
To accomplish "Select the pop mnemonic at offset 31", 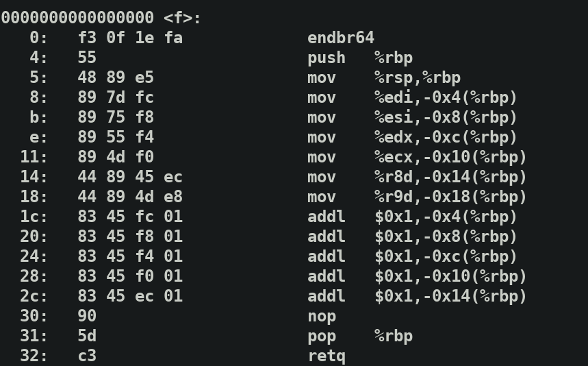I will click(321, 336).
